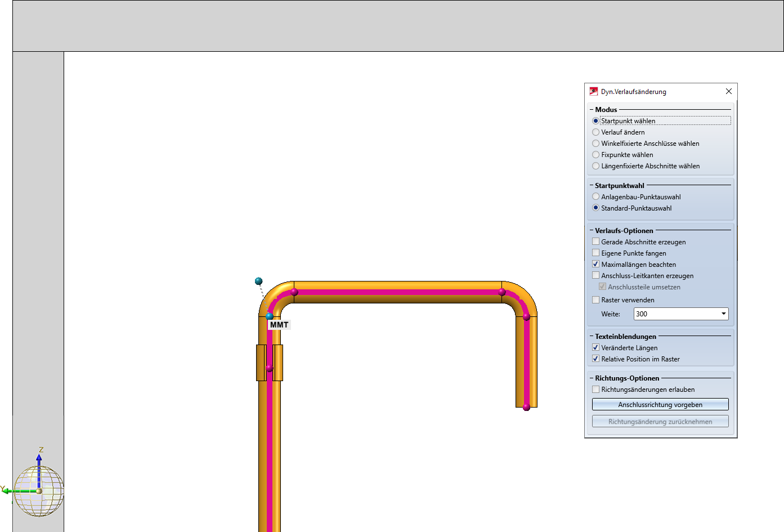Pick magenta point at right pipe's bottom end

click(526, 407)
